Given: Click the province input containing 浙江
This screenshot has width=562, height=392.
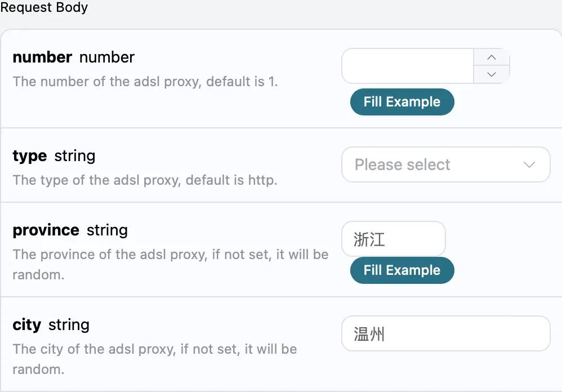Looking at the screenshot, I should pyautogui.click(x=393, y=239).
